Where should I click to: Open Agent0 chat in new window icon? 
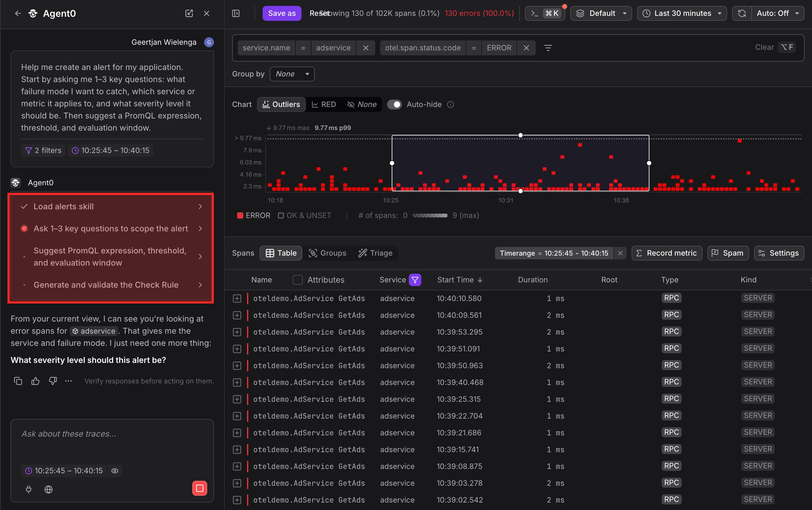[x=189, y=13]
